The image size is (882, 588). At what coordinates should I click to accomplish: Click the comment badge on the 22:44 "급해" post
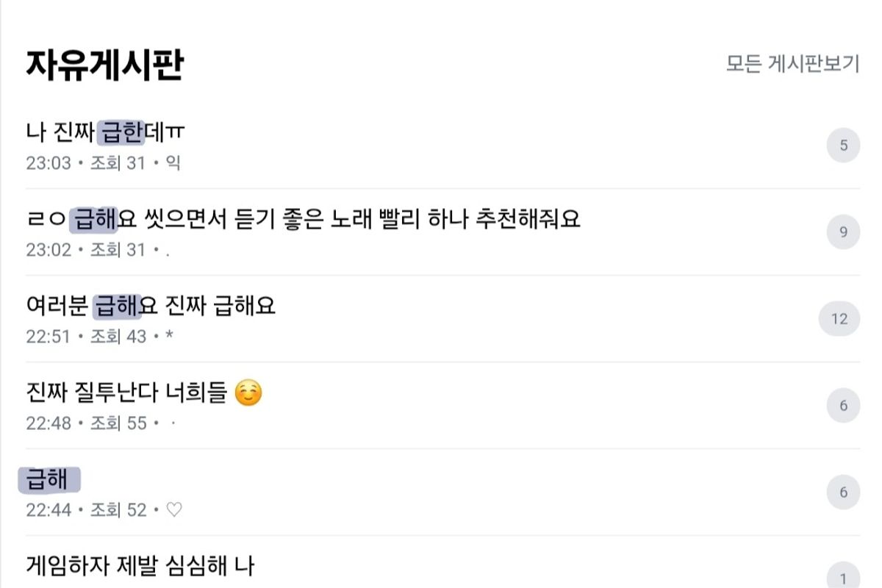pyautogui.click(x=843, y=492)
